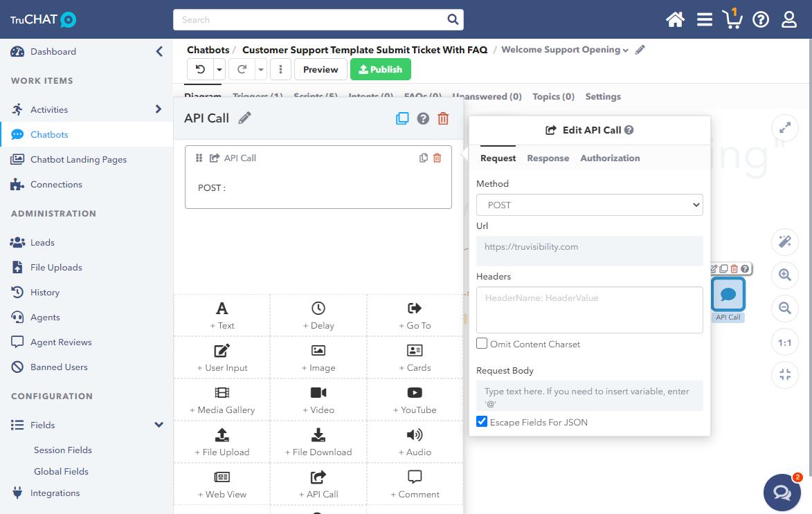Click the Request Body text field
Viewport: 812px width, 514px height.
[x=589, y=396]
